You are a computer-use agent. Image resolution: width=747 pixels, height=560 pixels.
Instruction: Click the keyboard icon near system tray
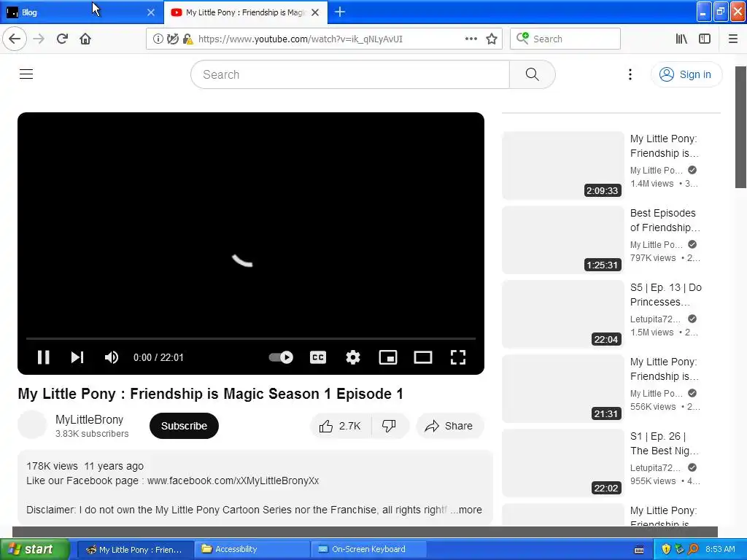click(x=639, y=550)
